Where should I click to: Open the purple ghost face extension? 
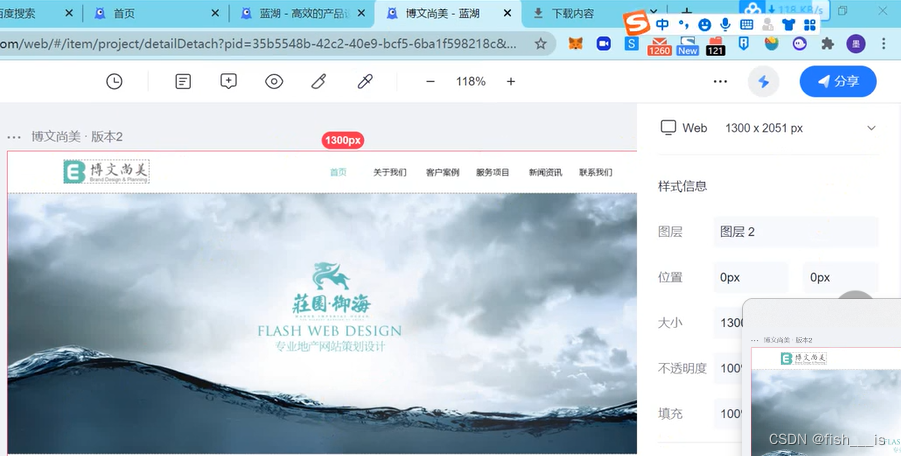click(x=799, y=44)
